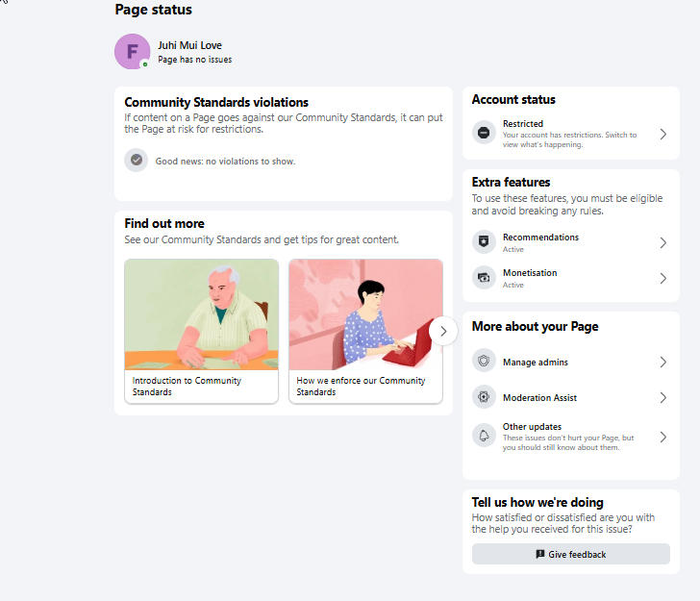Expand the Restricted account status chevron
The width and height of the screenshot is (700, 601).
pyautogui.click(x=662, y=134)
